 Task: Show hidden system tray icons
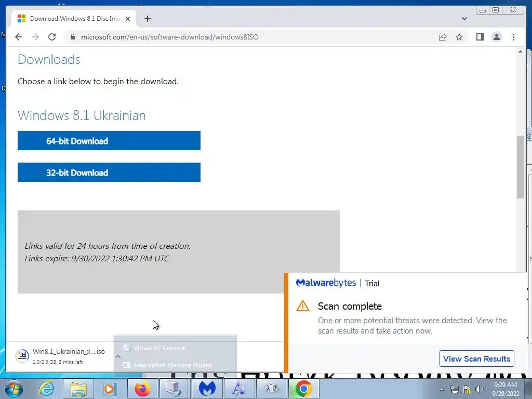tap(442, 389)
